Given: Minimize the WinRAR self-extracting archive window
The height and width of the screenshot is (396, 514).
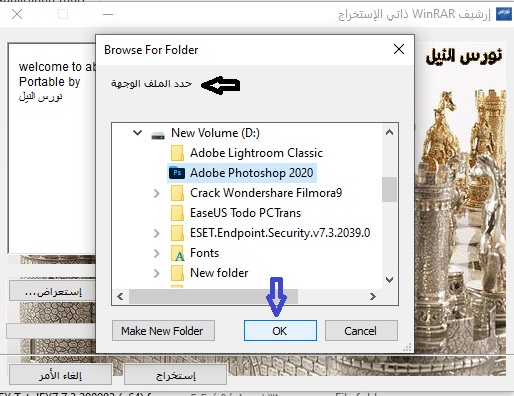Looking at the screenshot, I should tap(108, 14).
